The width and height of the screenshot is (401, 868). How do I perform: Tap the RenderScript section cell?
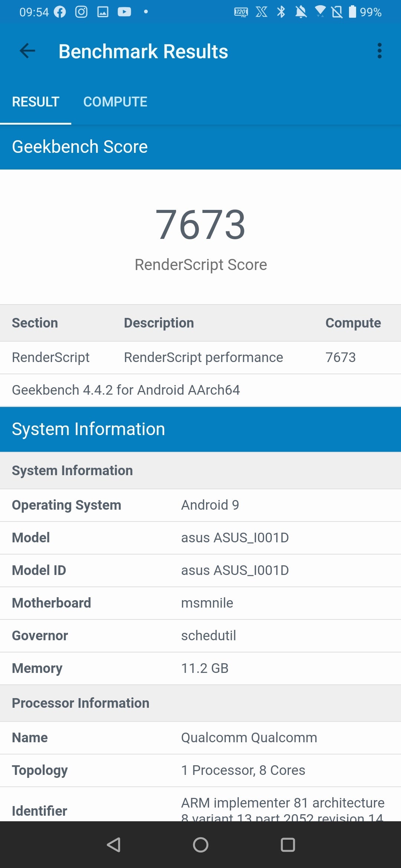(51, 357)
